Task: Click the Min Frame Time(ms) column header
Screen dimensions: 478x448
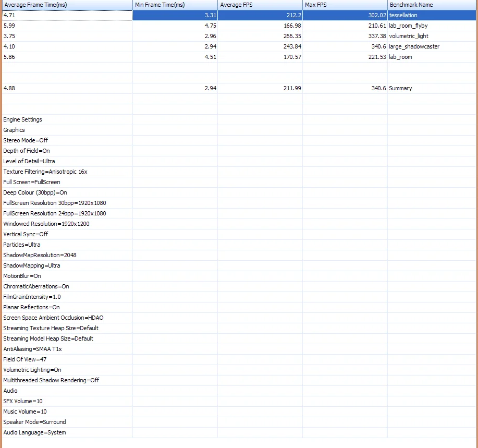Action: pos(175,5)
